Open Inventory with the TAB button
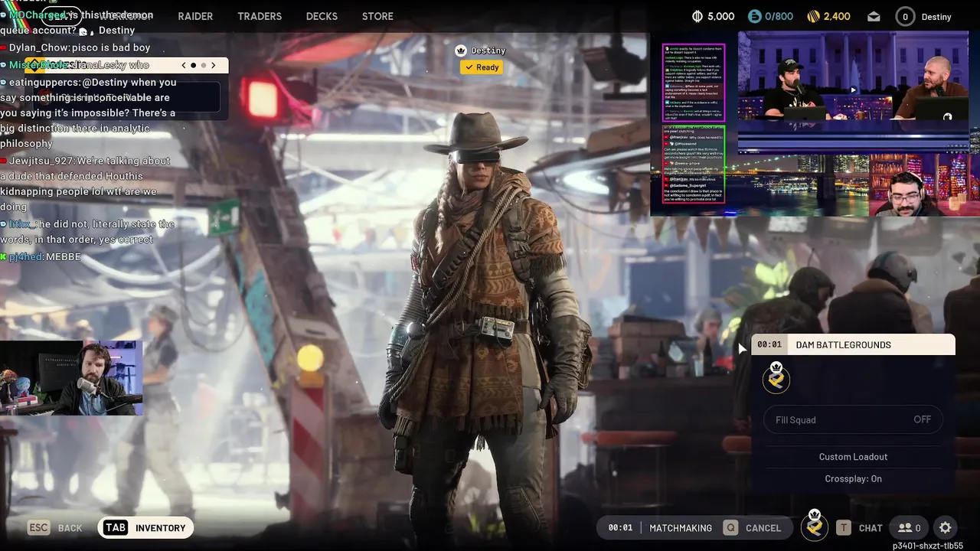Image resolution: width=980 pixels, height=551 pixels. click(x=145, y=527)
